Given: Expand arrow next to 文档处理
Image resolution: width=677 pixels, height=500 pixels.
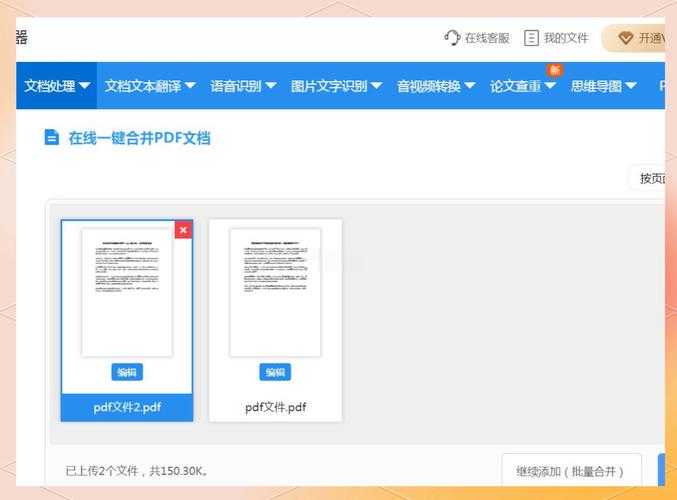Looking at the screenshot, I should (85, 85).
